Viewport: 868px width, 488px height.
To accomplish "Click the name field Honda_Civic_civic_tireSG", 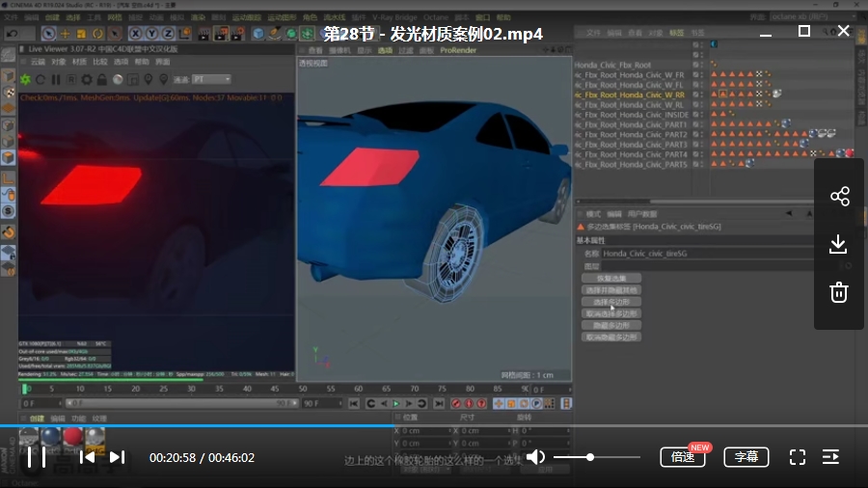I will [706, 254].
